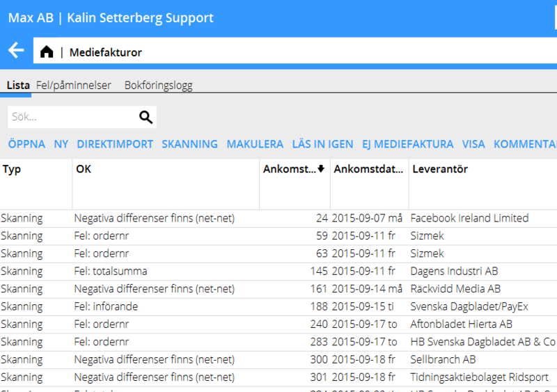The height and width of the screenshot is (392, 557).
Task: Click LÄS IN IGEN
Action: 322,144
